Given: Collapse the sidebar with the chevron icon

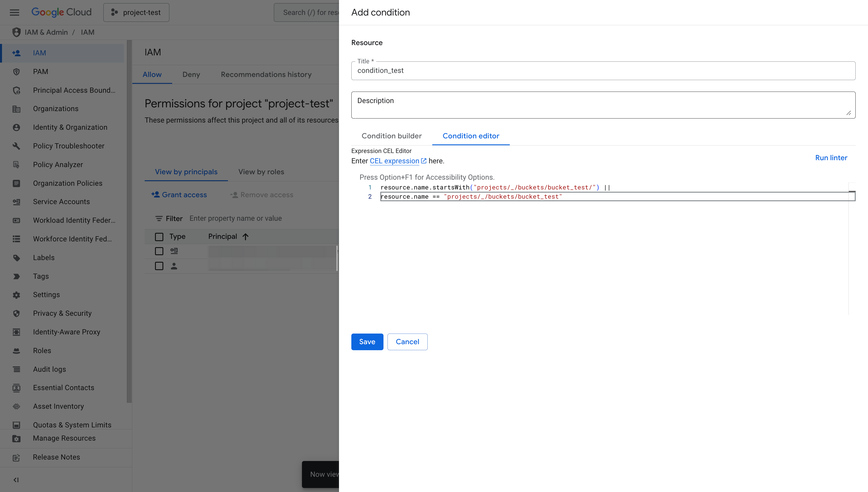Looking at the screenshot, I should (x=16, y=480).
